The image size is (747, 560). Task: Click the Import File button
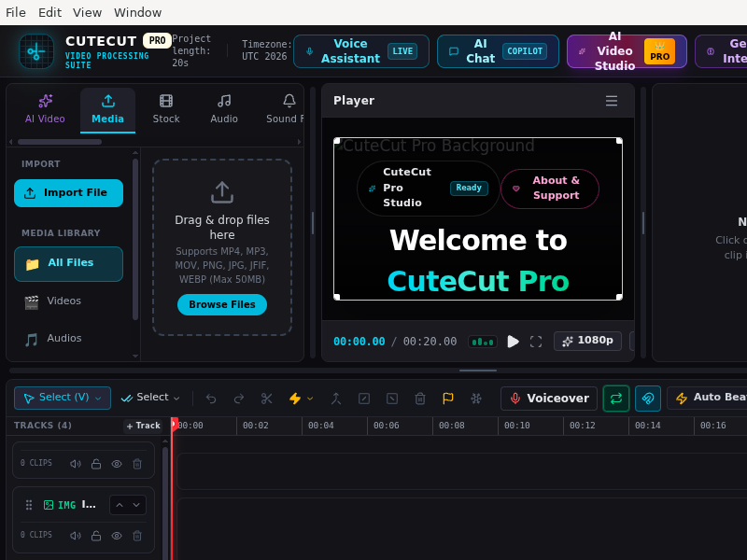point(68,193)
